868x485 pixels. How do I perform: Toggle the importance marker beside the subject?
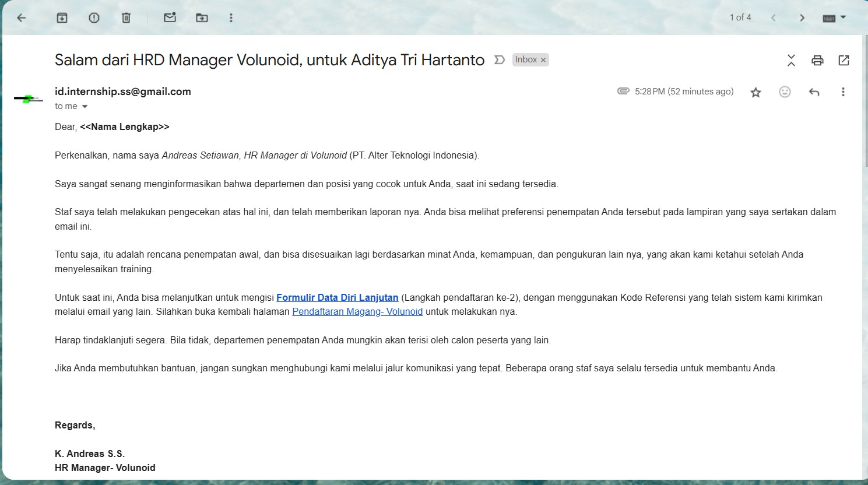point(499,60)
